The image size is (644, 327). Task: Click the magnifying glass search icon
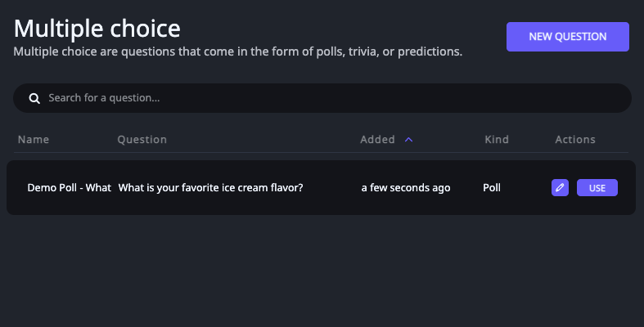click(x=34, y=98)
